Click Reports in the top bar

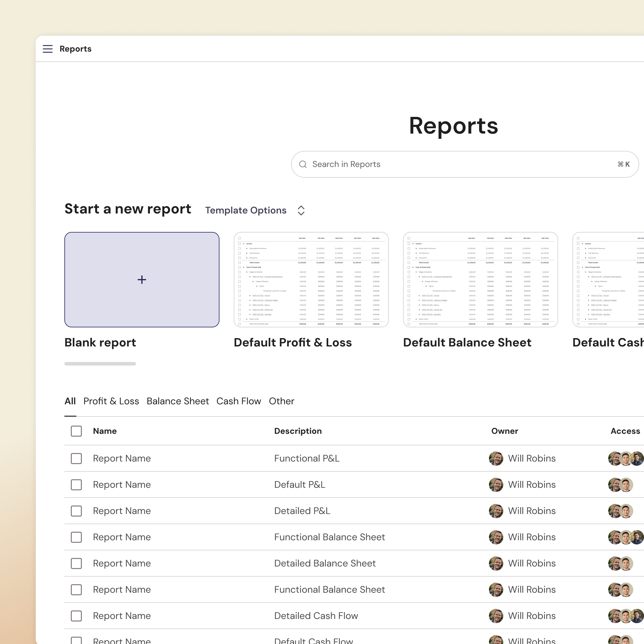coord(75,49)
